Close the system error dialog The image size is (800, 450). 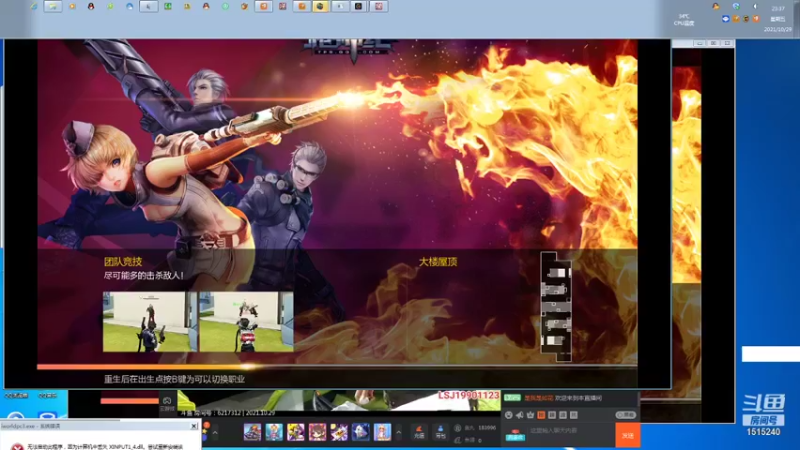point(194,426)
